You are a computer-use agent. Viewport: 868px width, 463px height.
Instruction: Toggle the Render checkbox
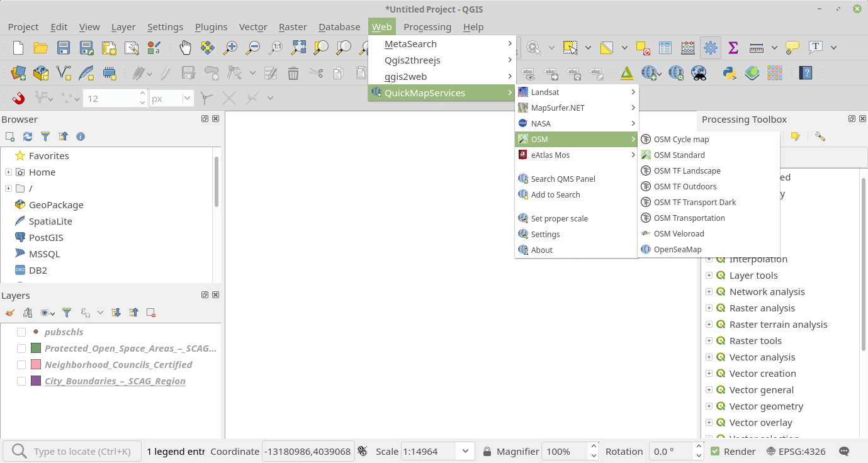[x=715, y=451]
